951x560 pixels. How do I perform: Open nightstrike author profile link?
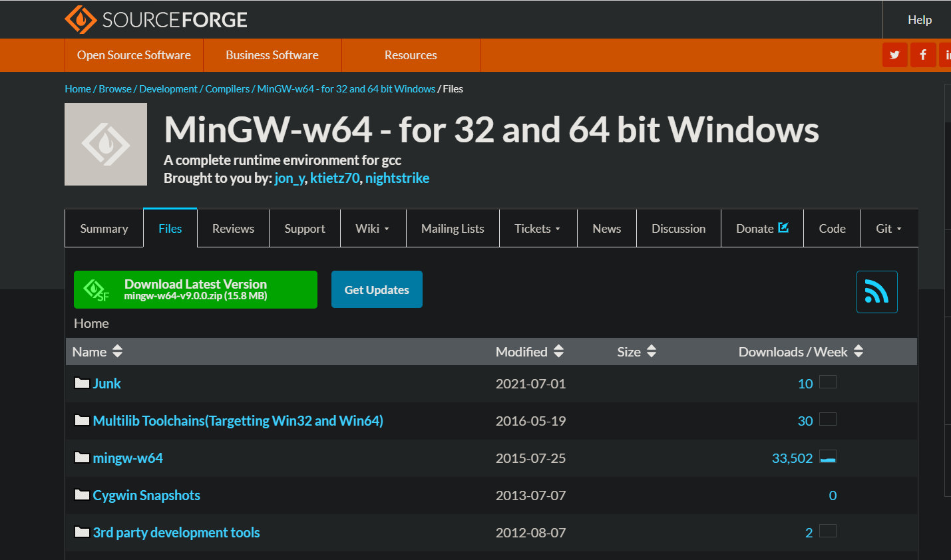click(x=397, y=178)
